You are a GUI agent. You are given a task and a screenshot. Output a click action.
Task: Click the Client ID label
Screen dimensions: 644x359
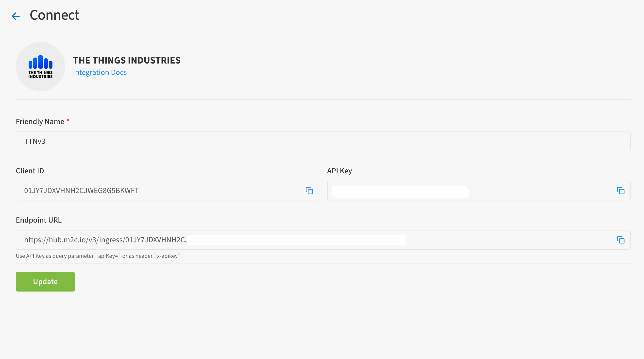30,171
